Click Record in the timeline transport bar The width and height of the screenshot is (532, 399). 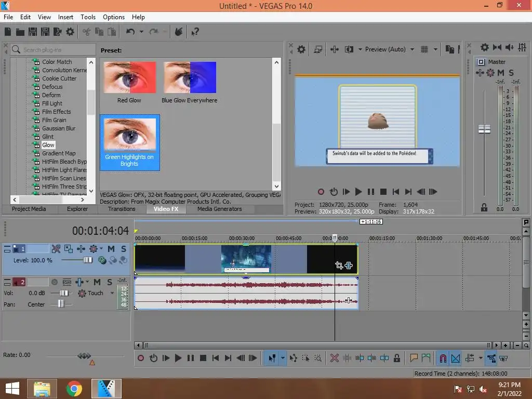pos(141,358)
